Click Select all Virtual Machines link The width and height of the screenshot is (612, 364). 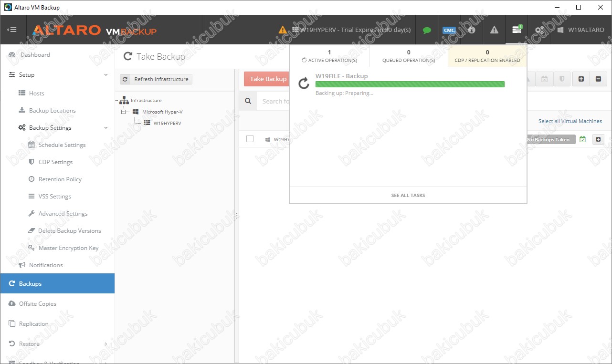[x=570, y=121]
